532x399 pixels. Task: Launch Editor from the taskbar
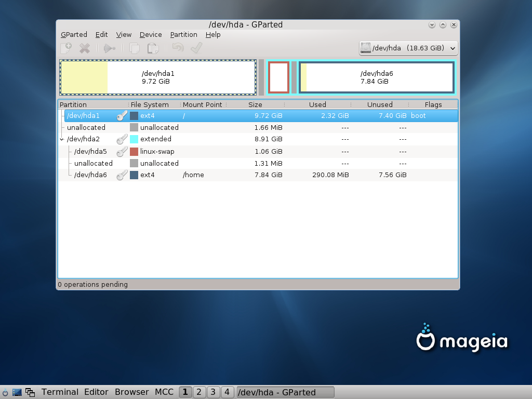tap(96, 392)
